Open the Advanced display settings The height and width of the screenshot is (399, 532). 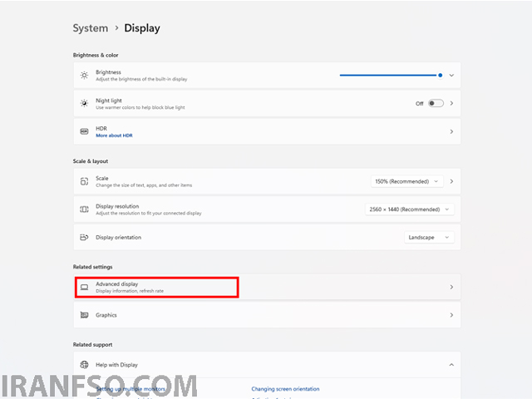coord(267,288)
